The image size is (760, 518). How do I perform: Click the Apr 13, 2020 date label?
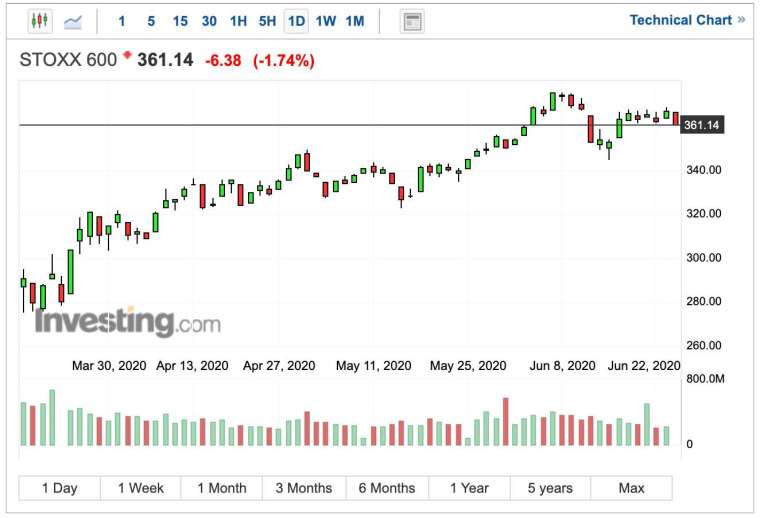coord(192,365)
